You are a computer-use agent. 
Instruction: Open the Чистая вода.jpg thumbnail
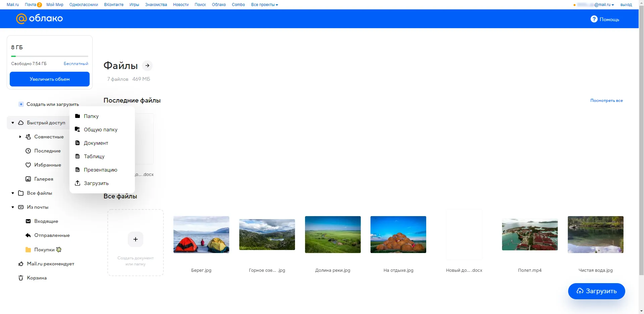pos(596,235)
